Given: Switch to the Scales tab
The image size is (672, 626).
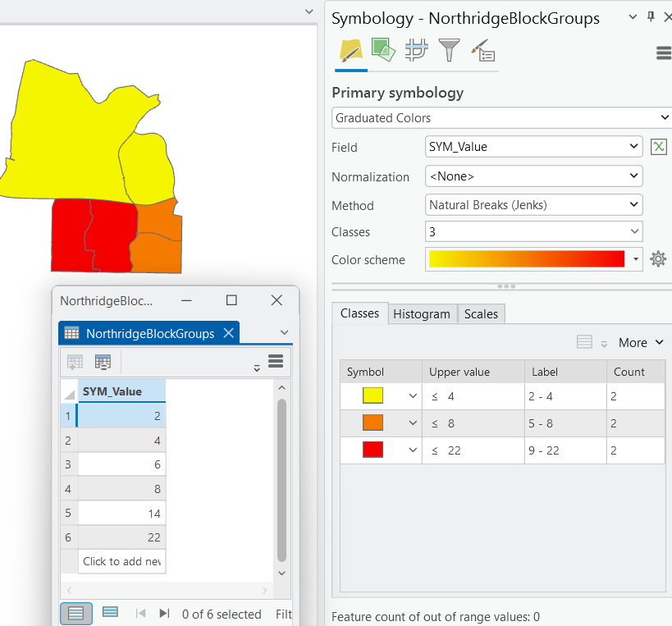Looking at the screenshot, I should click(481, 313).
